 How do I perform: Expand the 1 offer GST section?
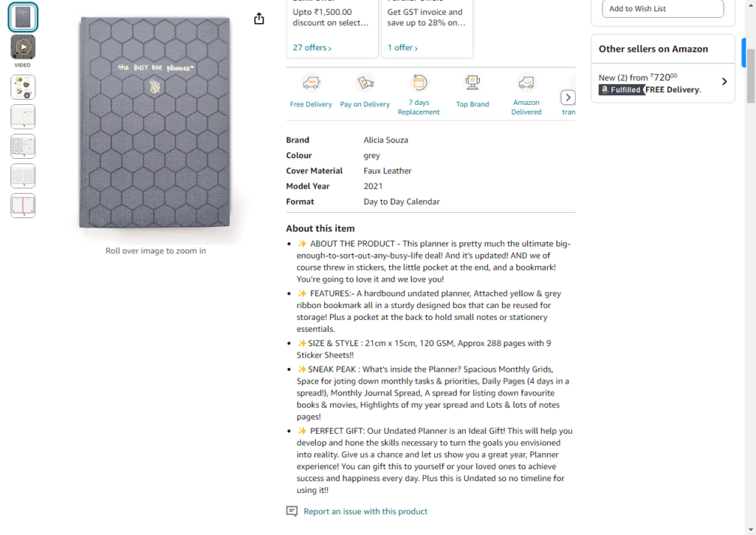point(401,47)
